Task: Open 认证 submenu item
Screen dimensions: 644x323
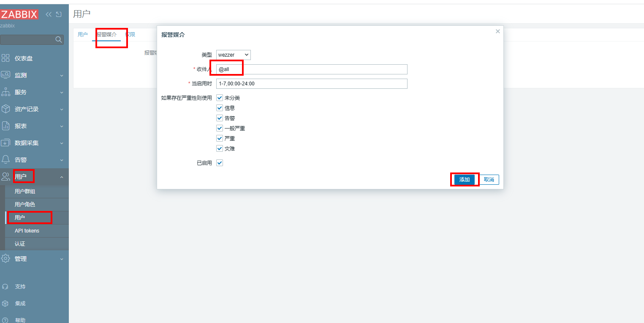Action: (36, 244)
